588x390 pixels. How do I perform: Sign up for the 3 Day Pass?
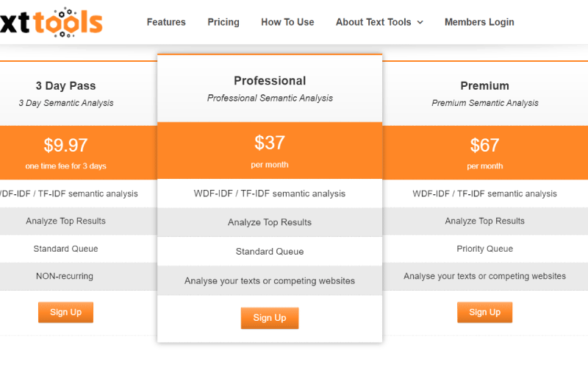65,312
